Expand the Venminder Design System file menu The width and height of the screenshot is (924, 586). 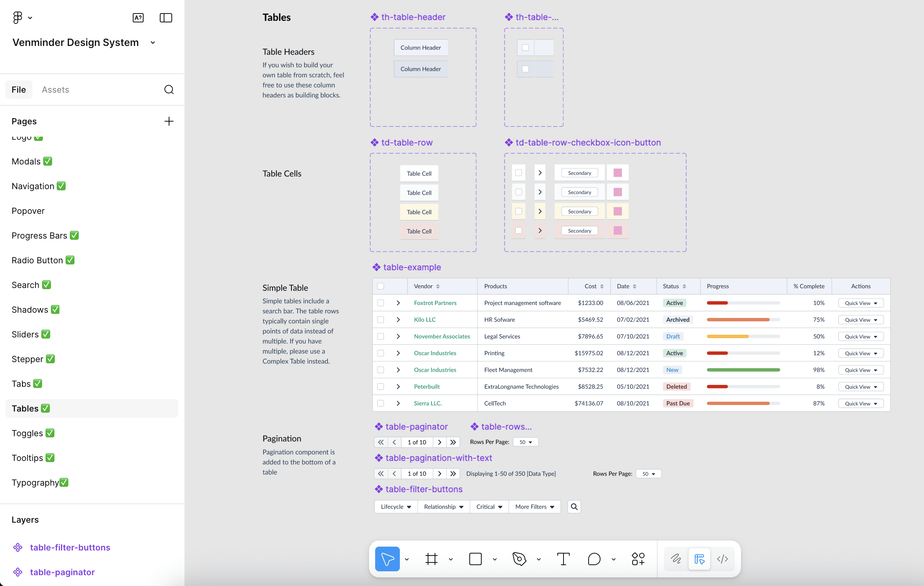coord(153,42)
